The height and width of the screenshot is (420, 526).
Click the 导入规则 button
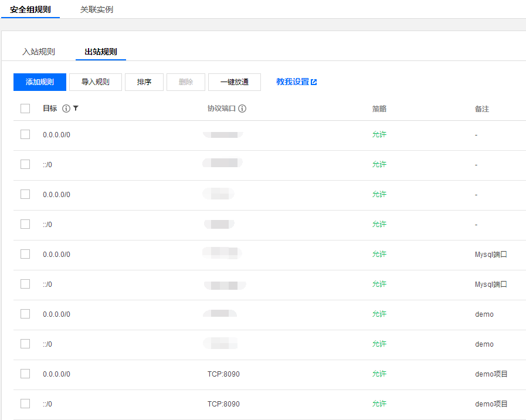tap(95, 82)
